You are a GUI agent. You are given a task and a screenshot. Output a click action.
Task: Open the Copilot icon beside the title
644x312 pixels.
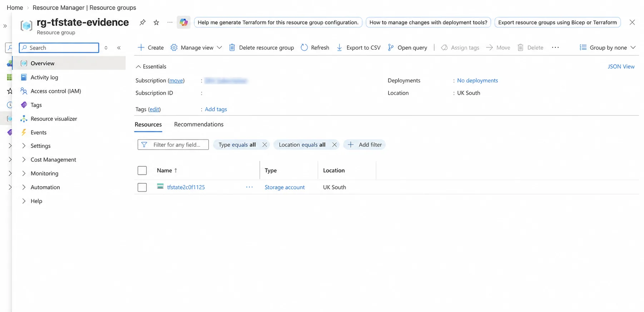184,22
